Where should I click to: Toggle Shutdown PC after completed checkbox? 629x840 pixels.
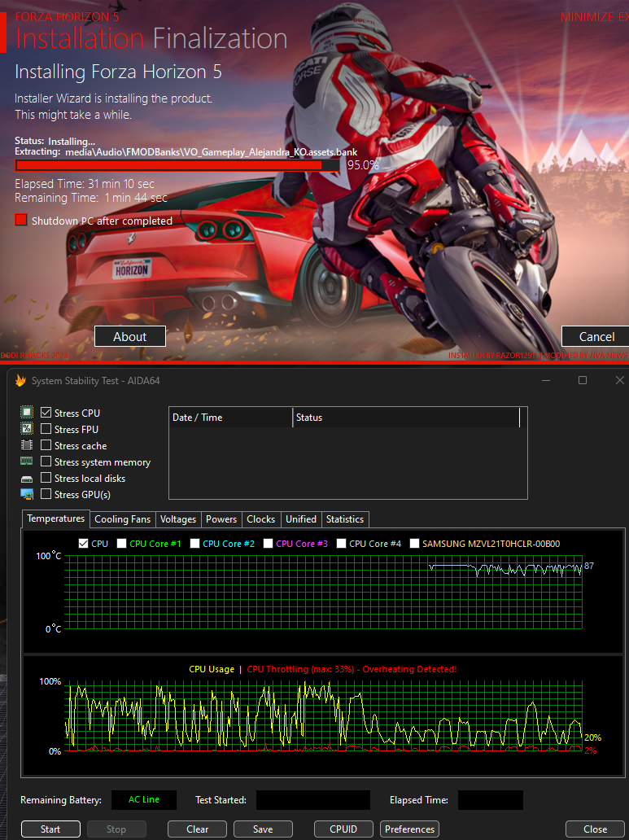point(21,220)
